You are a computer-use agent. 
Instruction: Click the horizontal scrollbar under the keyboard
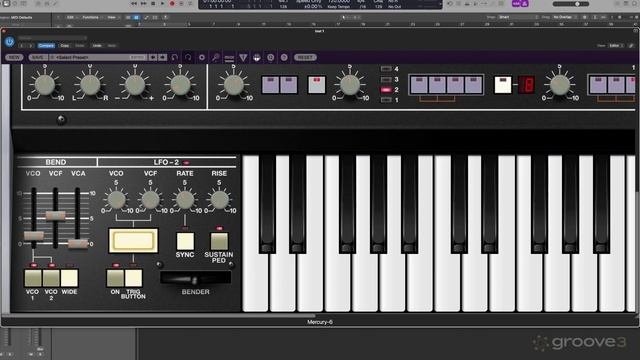(x=159, y=316)
